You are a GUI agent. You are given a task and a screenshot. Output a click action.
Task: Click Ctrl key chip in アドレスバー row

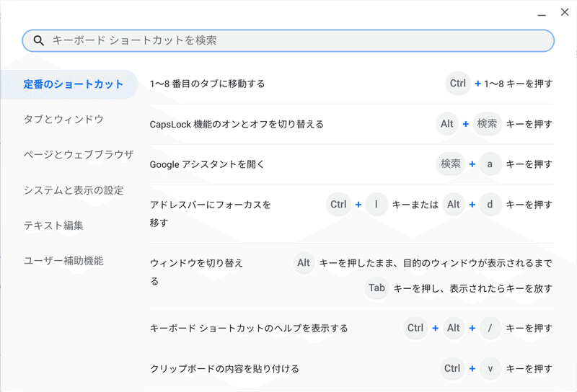[338, 205]
